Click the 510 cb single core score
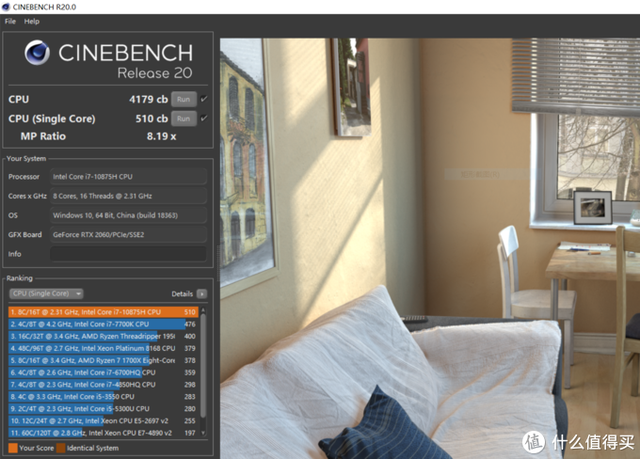 pos(151,118)
